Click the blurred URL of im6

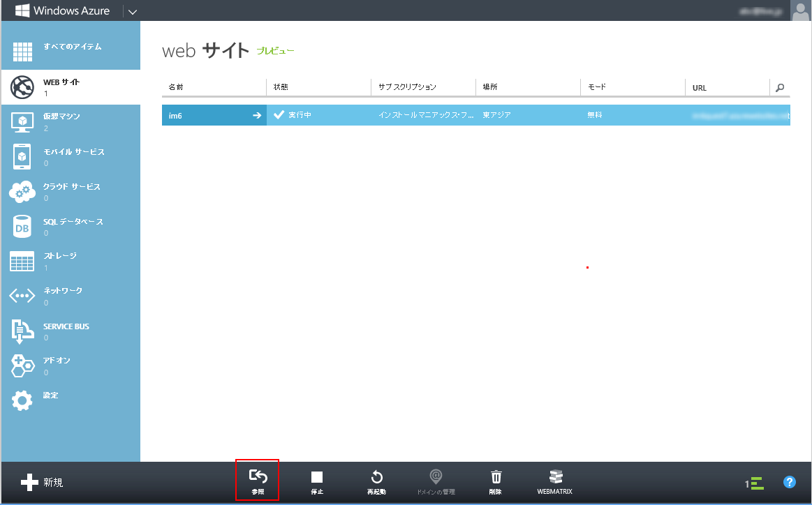[x=741, y=116]
